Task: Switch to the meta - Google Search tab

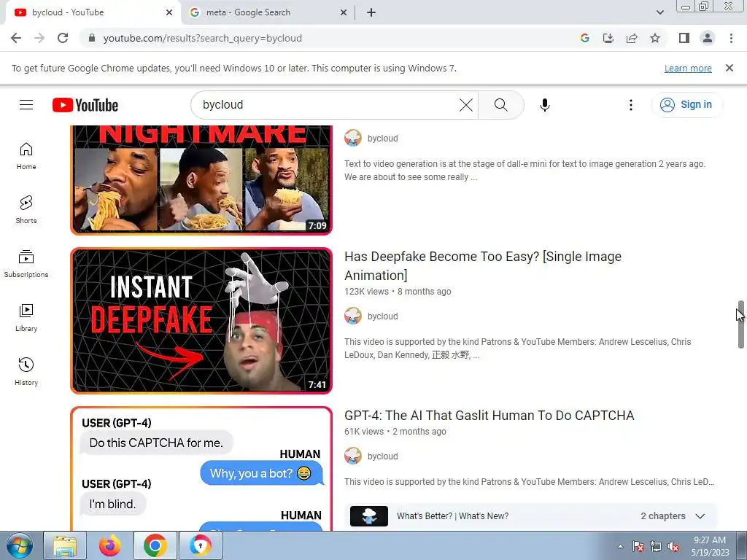Action: click(x=267, y=12)
